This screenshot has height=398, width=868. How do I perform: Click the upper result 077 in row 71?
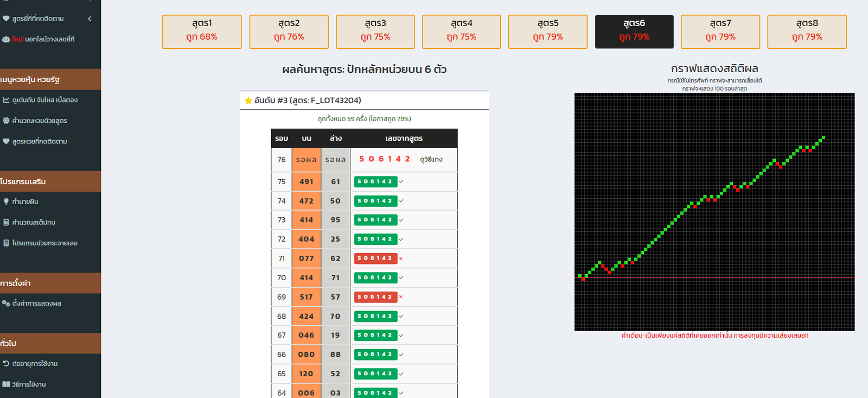307,258
